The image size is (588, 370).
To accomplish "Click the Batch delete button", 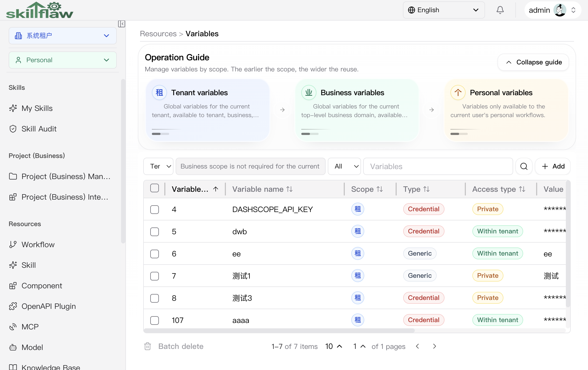I will [174, 346].
